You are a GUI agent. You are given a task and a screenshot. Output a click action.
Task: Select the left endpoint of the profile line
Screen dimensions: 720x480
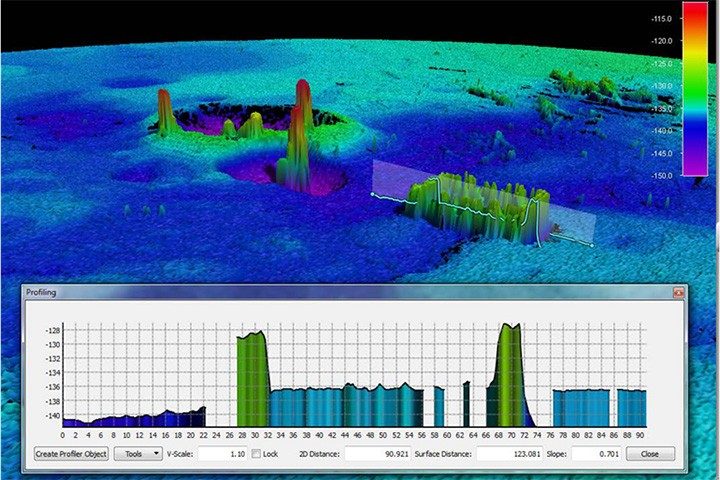coord(372,194)
